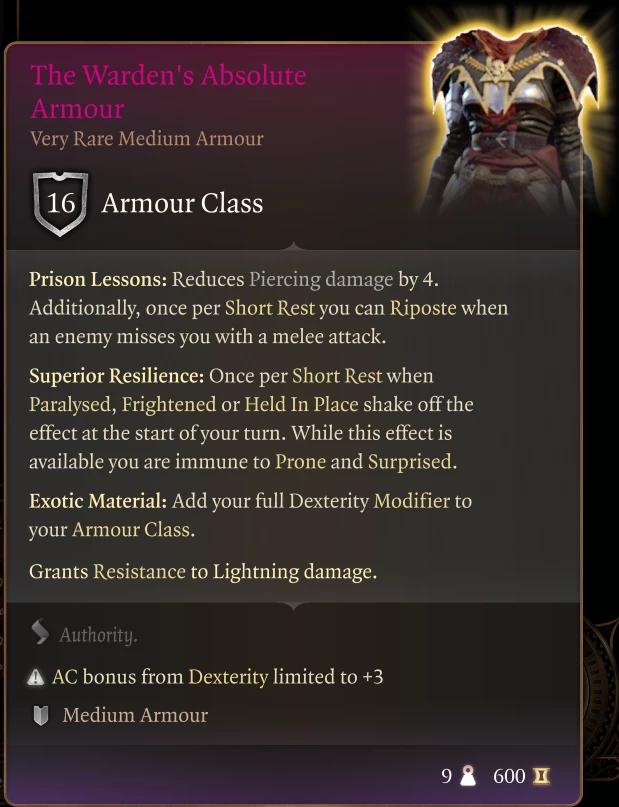This screenshot has width=619, height=807.
Task: Click the warning triangle beside AC bonus
Action: click(36, 677)
